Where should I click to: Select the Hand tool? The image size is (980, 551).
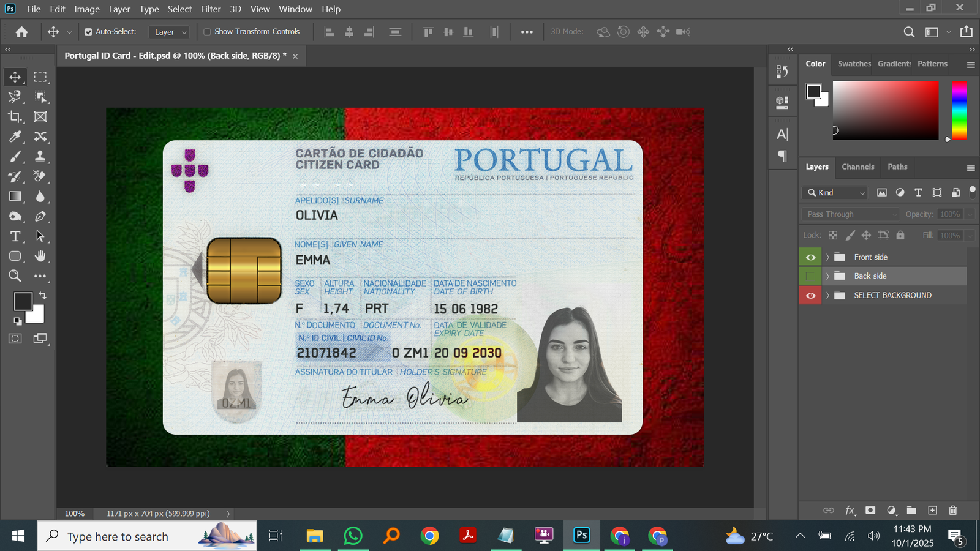coord(40,256)
